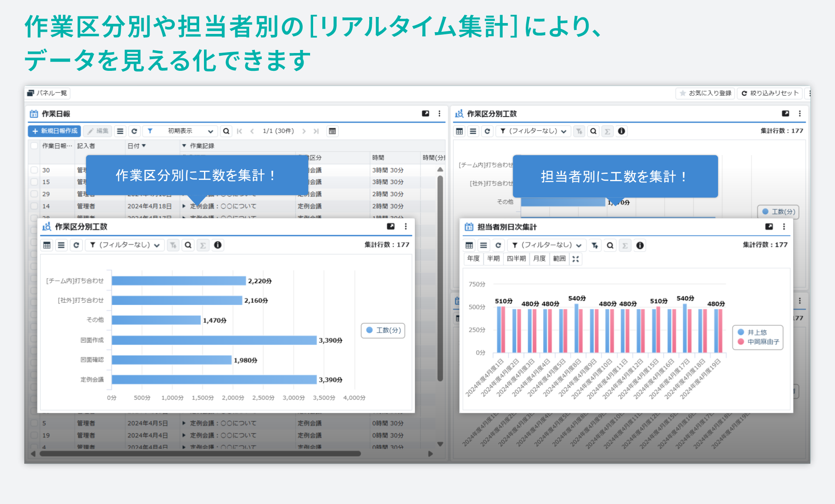
Task: Select the 月度 period tab
Action: tap(539, 259)
